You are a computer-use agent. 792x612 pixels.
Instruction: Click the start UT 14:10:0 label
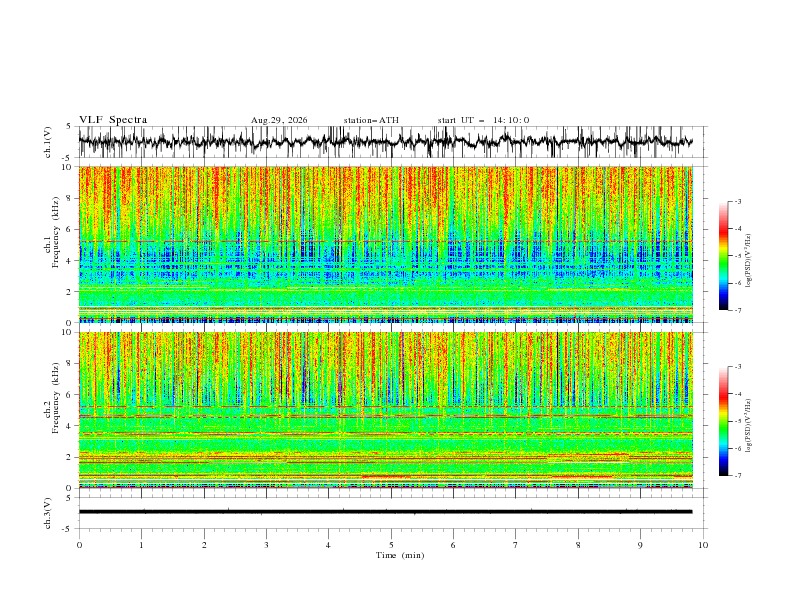483,120
